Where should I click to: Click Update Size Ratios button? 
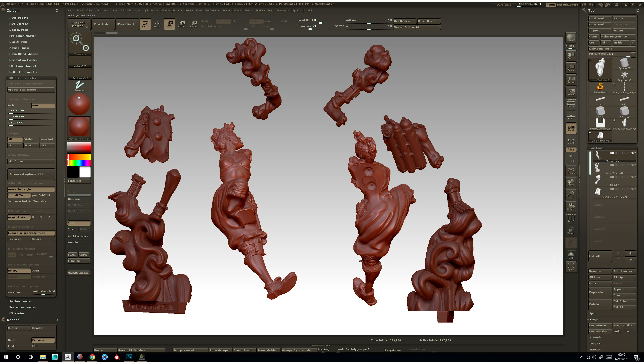(x=31, y=90)
